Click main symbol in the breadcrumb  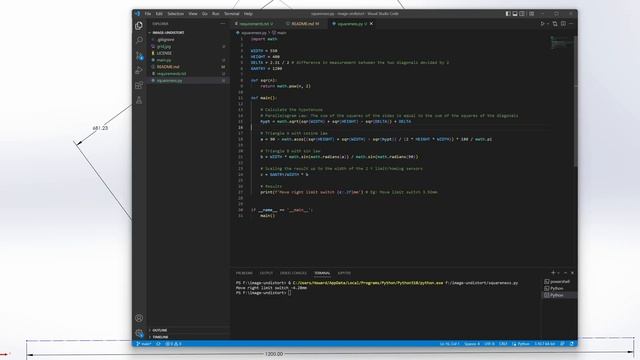pos(282,33)
